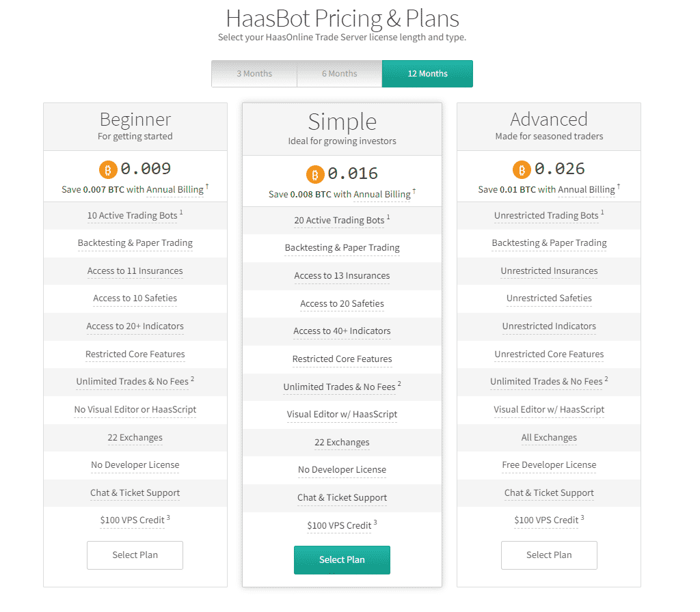Choose the green Select Plan for Simple
The image size is (700, 612).
tap(342, 560)
